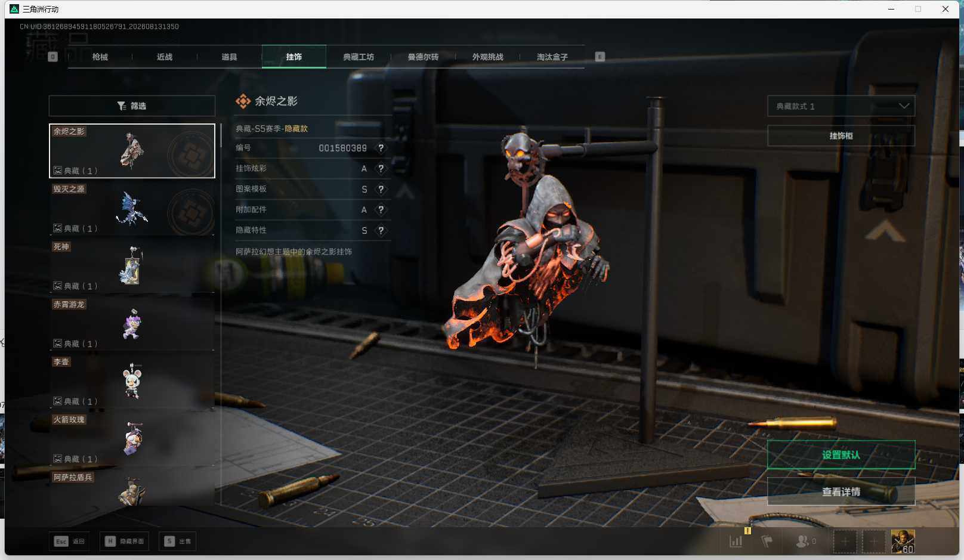Screen dimensions: 964x560
Task: Click the H 隐藏界面 button
Action: tap(124, 541)
